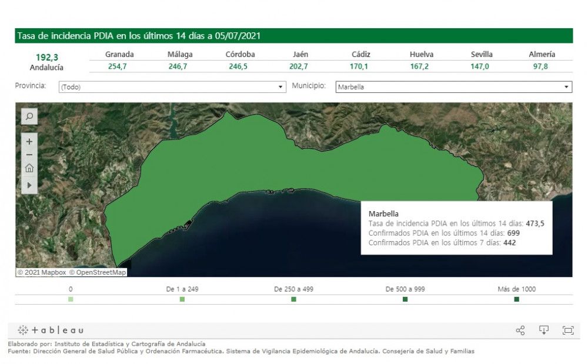Click Andalucía total 192,3
This screenshot has width=588, height=364.
point(47,58)
